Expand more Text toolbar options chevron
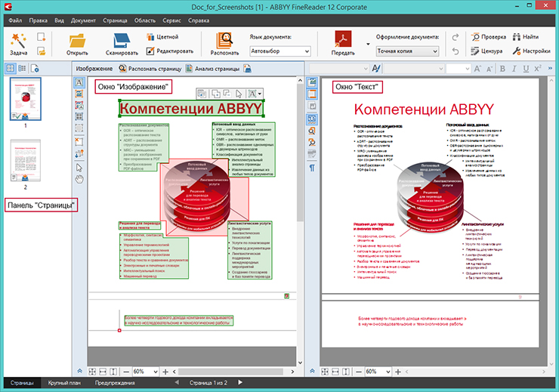The height and width of the screenshot is (392, 559). (550, 68)
